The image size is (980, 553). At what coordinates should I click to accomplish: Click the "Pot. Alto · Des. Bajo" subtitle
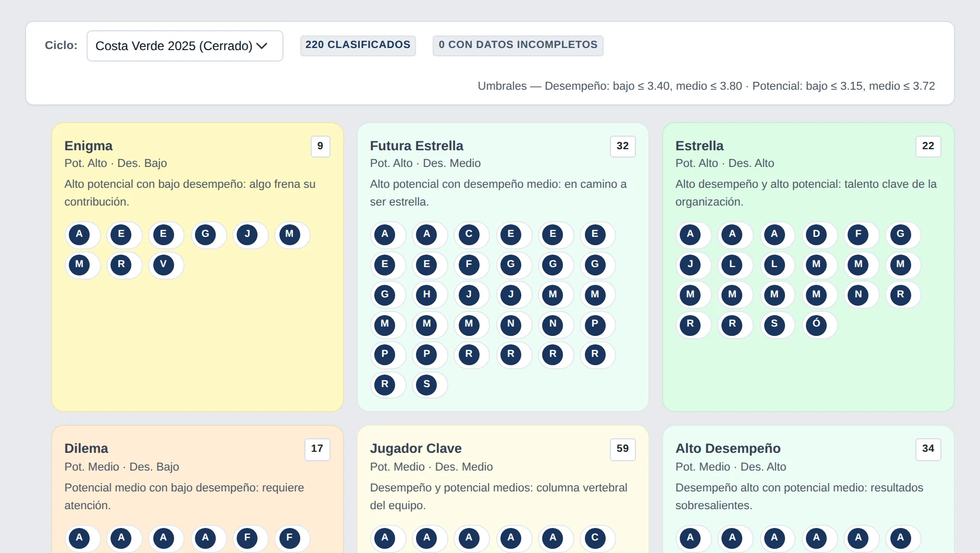point(116,163)
